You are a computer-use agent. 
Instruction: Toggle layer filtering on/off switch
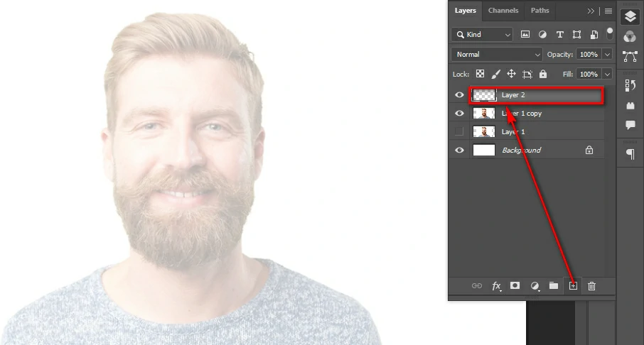pos(610,33)
